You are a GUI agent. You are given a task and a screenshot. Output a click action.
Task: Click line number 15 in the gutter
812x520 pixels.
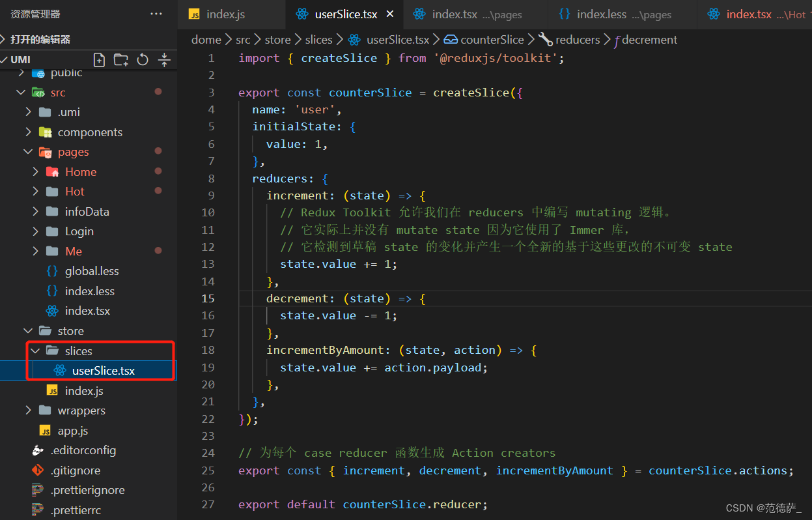(208, 298)
